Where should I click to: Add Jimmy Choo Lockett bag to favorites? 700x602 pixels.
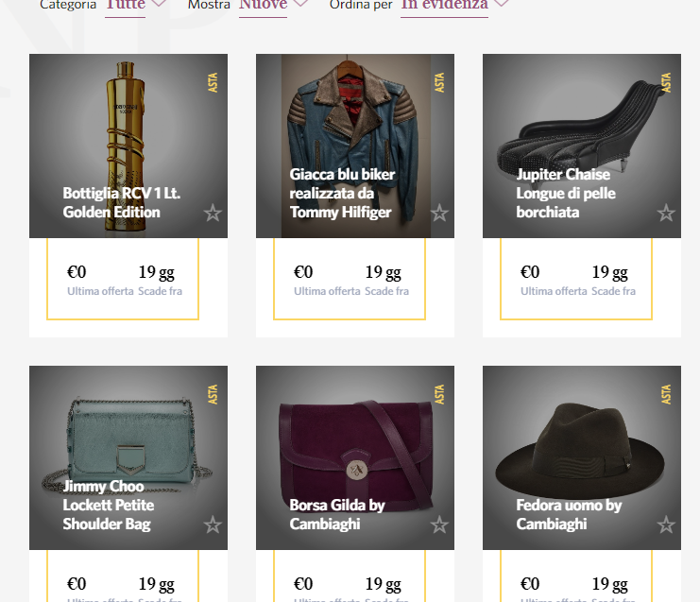pos(213,525)
